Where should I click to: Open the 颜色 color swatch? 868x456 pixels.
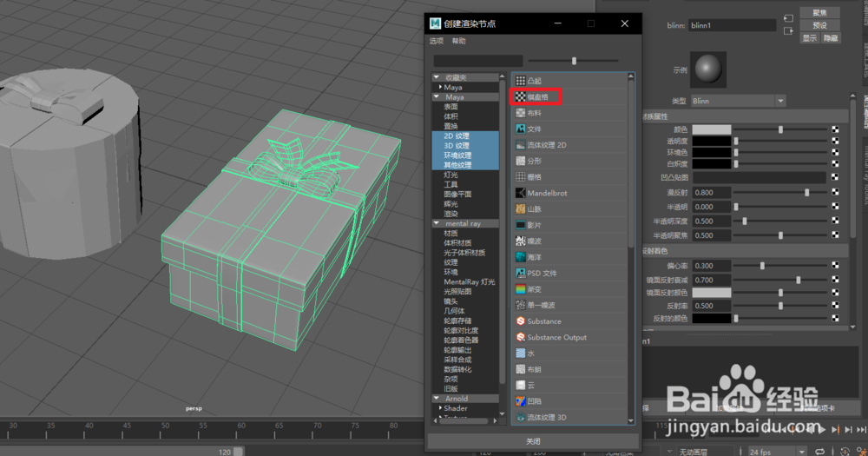point(712,129)
